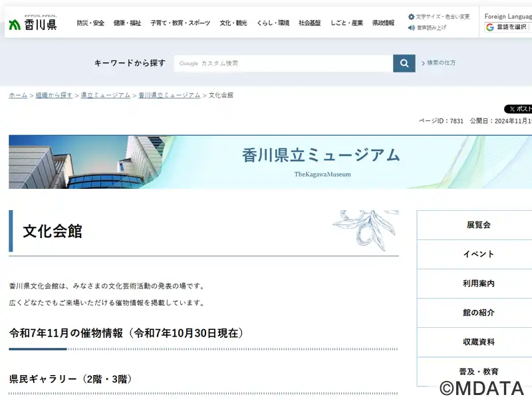Image resolution: width=532 pixels, height=399 pixels.
Task: Open 収蔵資料 in the side menu
Action: coord(478,342)
